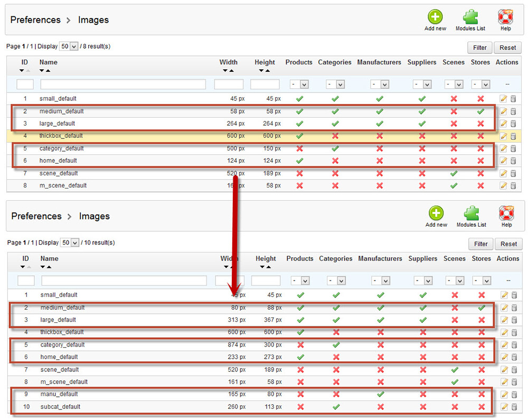This screenshot has height=420, width=528.
Task: Toggle Scenes cross on the manu_default row
Action: pos(455,394)
